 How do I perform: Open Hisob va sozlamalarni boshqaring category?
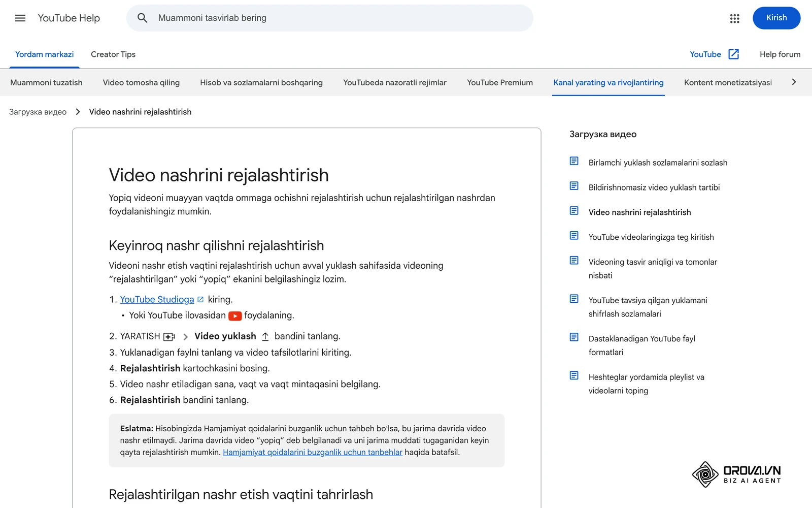[x=261, y=82]
